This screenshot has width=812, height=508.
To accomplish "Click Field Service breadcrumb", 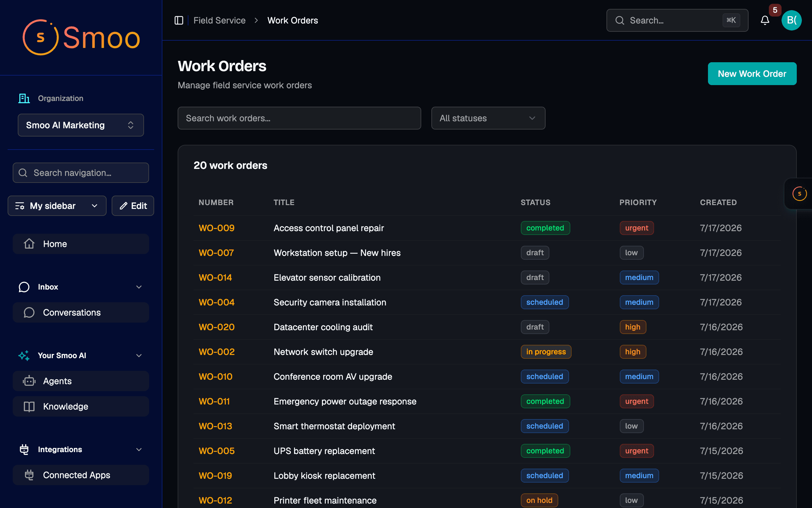I will tap(219, 21).
